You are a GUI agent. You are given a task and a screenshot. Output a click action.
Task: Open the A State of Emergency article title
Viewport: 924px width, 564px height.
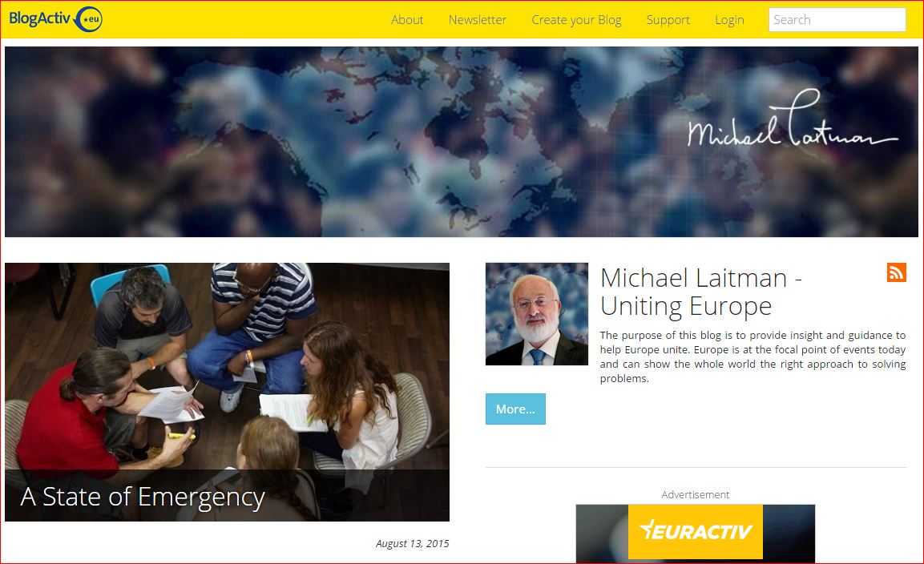pos(143,497)
